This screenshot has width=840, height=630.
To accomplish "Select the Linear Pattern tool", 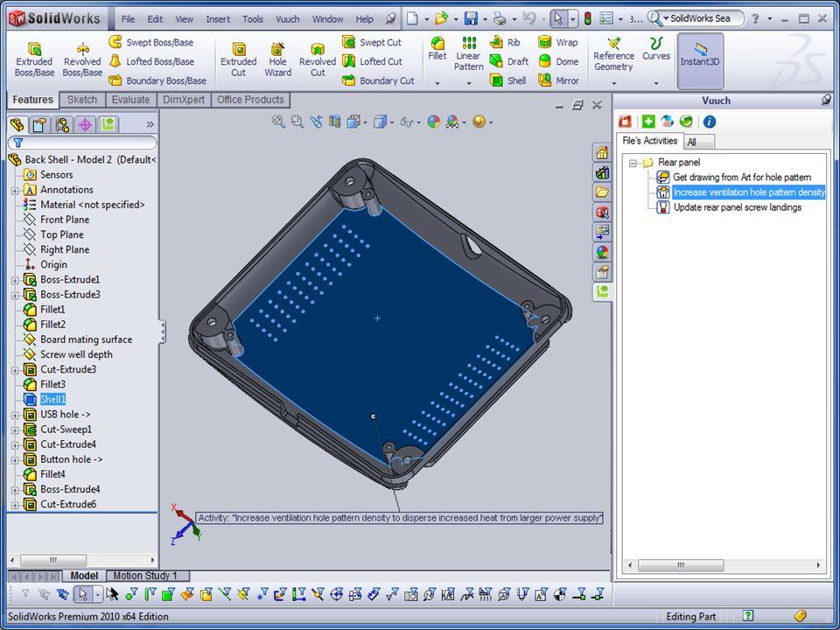I will coord(469,53).
